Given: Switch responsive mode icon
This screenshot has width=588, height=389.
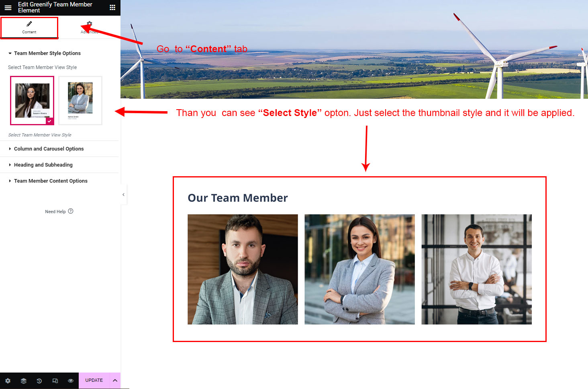Looking at the screenshot, I should (55, 381).
